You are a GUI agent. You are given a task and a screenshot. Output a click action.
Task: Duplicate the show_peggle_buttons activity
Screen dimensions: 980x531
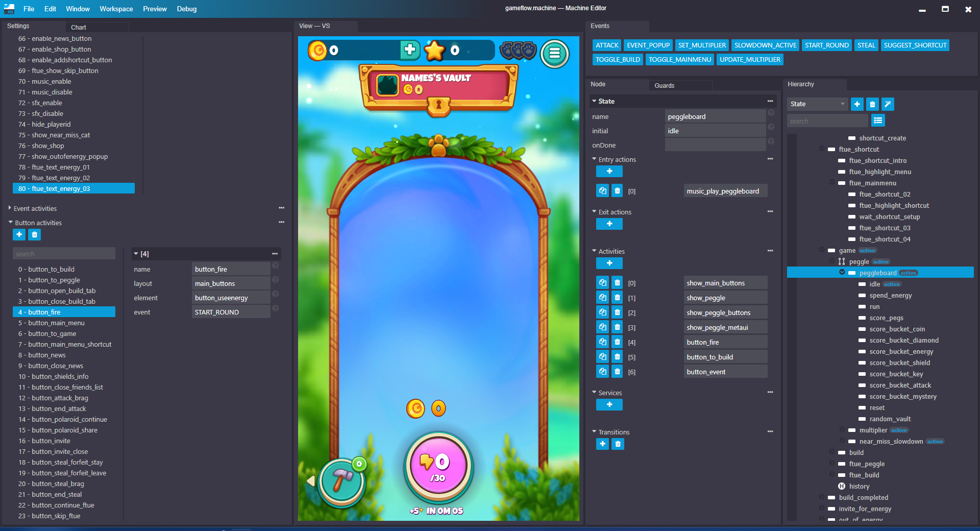[602, 312]
